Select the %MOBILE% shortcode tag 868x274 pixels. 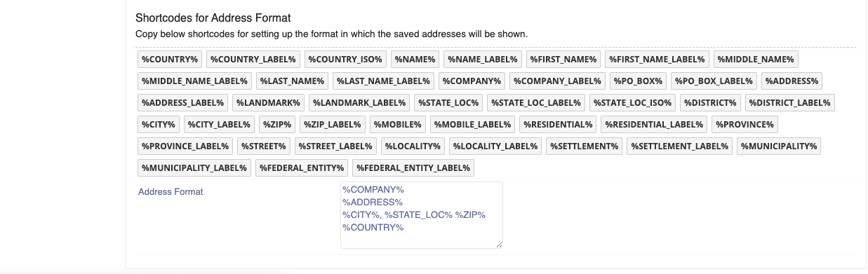tap(397, 125)
